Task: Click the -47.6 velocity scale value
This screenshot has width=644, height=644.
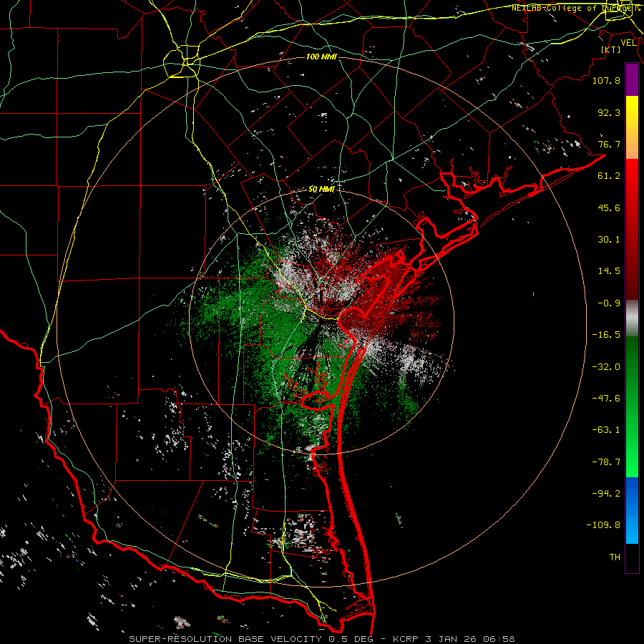Action: point(606,399)
